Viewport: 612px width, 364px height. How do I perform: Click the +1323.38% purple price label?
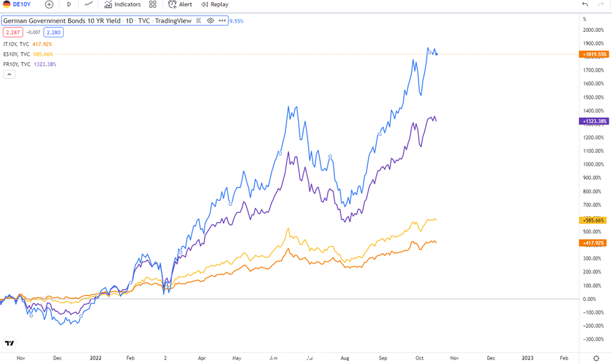point(594,122)
